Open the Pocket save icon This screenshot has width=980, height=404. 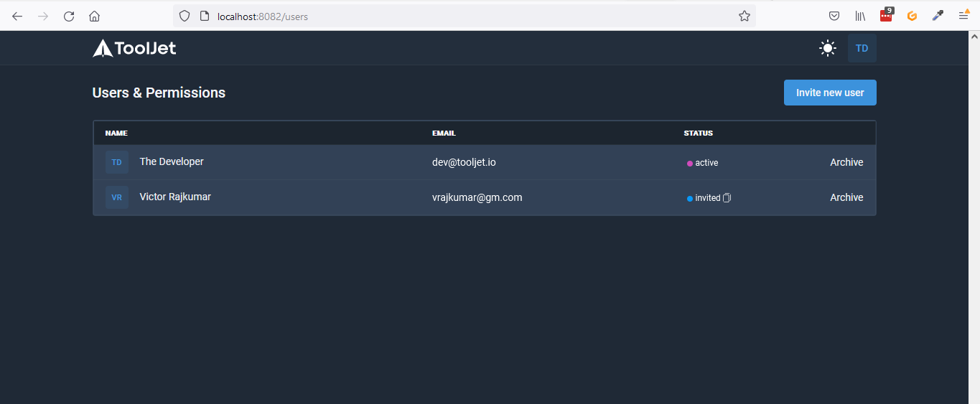coord(834,16)
